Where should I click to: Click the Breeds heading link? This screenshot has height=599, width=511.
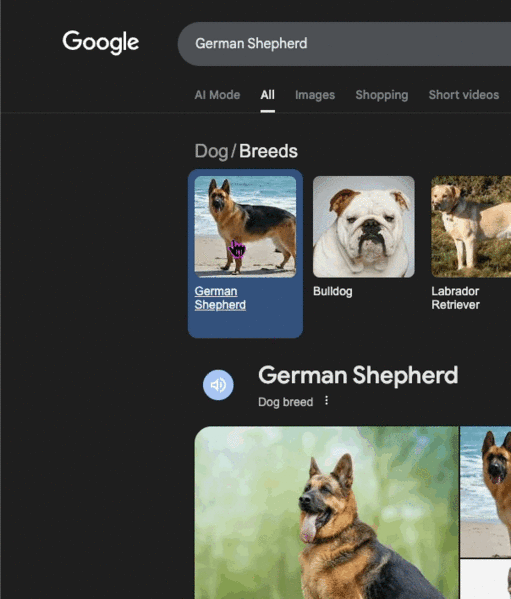tap(268, 151)
